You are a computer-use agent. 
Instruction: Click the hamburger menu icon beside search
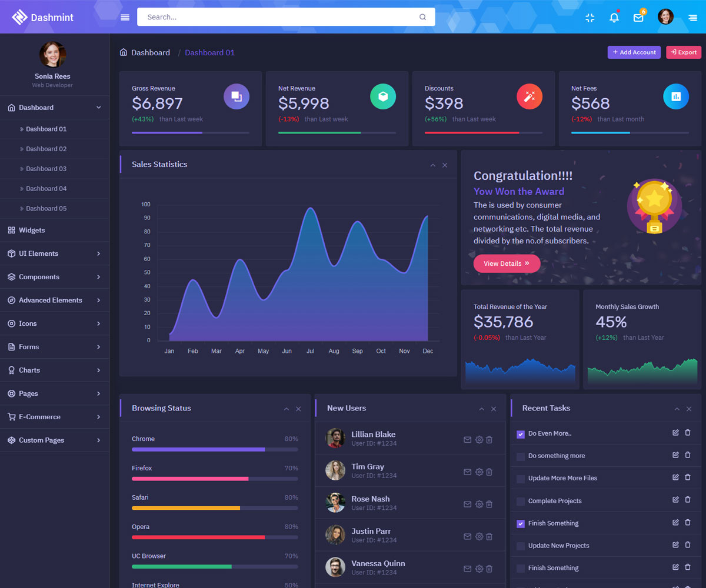point(125,17)
